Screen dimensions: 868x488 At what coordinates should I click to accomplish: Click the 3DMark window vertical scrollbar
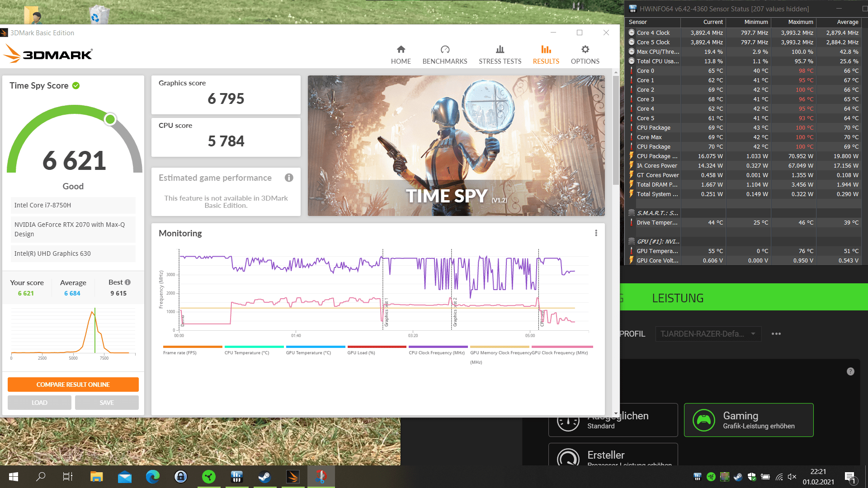(x=616, y=130)
